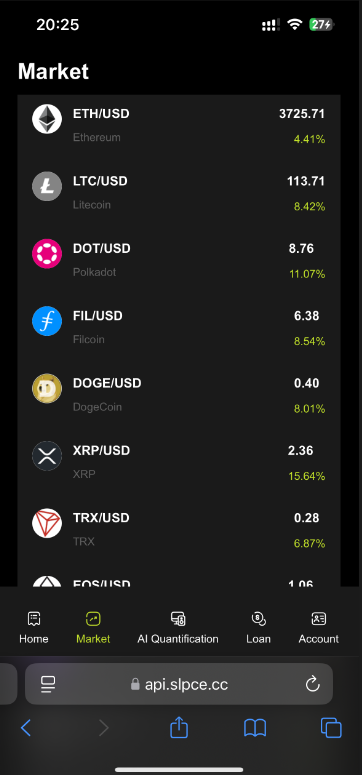Open the Home tab
362x775 pixels.
34,628
